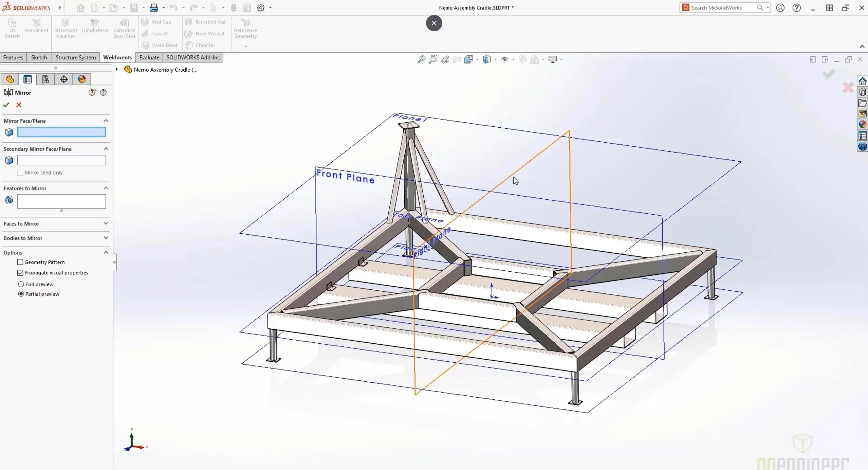
Task: Cancel Mirror operation with X button
Action: 19,104
